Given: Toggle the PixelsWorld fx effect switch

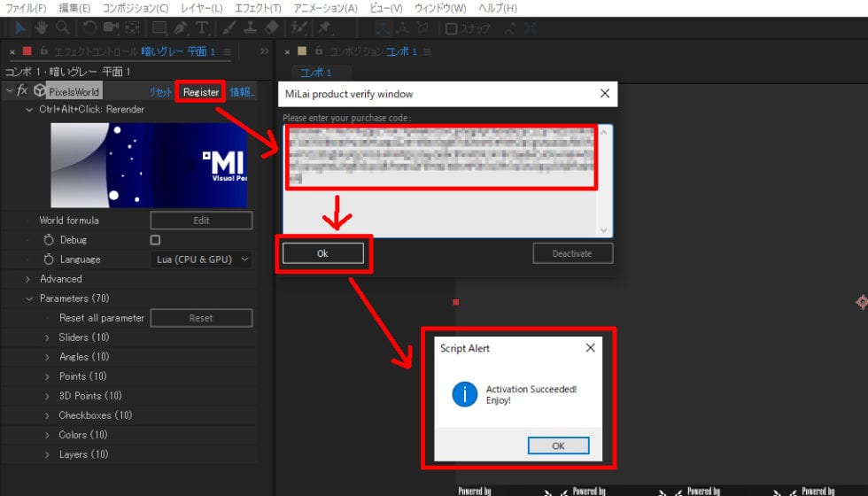Looking at the screenshot, I should pyautogui.click(x=23, y=91).
